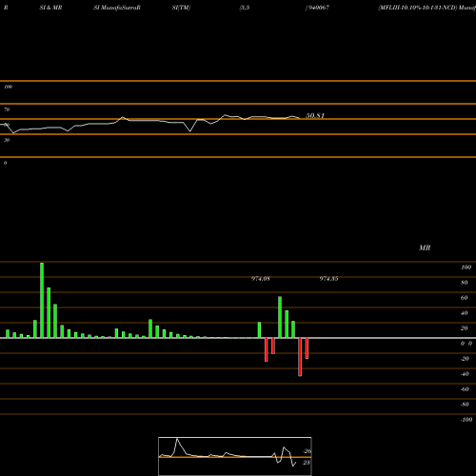This screenshot has width=476, height=476.
Task: Click the value 26 in mini chart
Action: [x=307, y=451]
